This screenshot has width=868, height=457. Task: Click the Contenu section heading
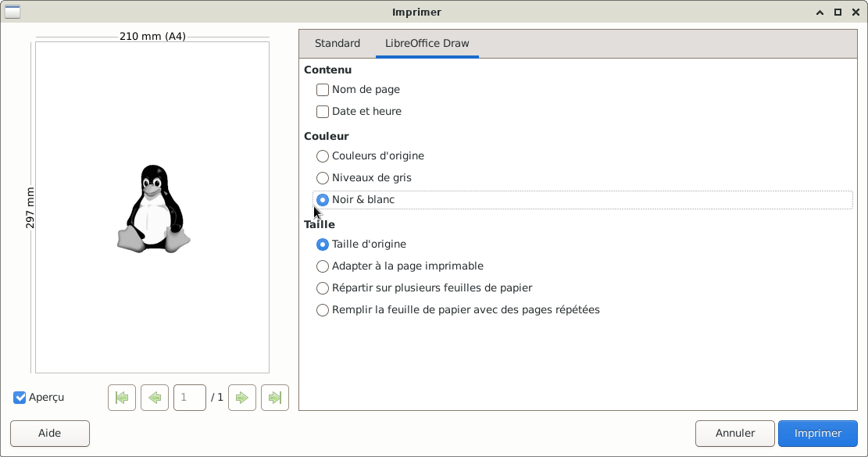(x=327, y=70)
